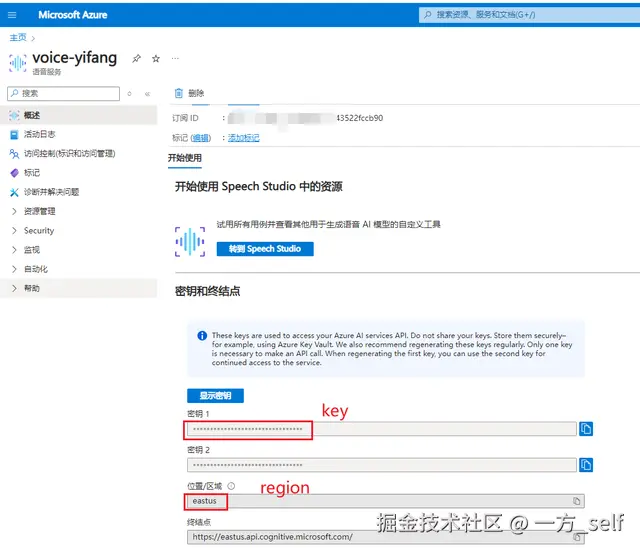Click the info icon next to 位置/区域
This screenshot has width=640, height=551.
pos(231,486)
